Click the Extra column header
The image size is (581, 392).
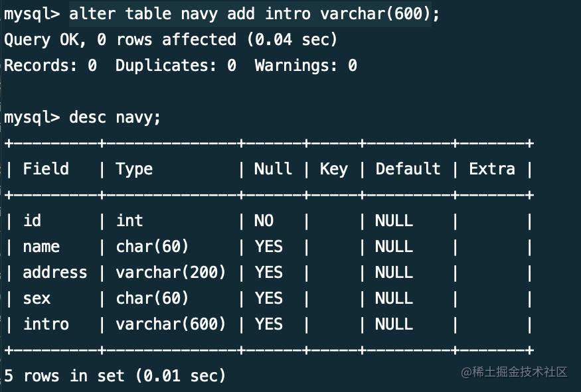492,168
